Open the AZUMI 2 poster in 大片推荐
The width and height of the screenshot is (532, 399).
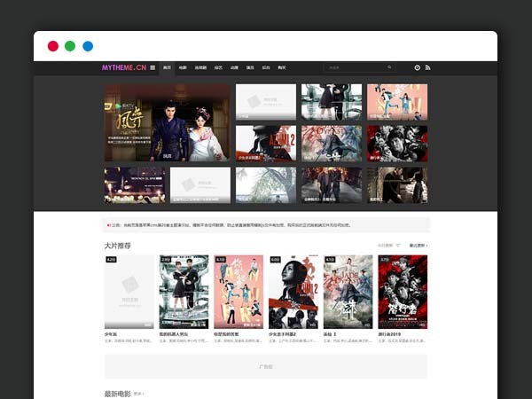pyautogui.click(x=293, y=293)
